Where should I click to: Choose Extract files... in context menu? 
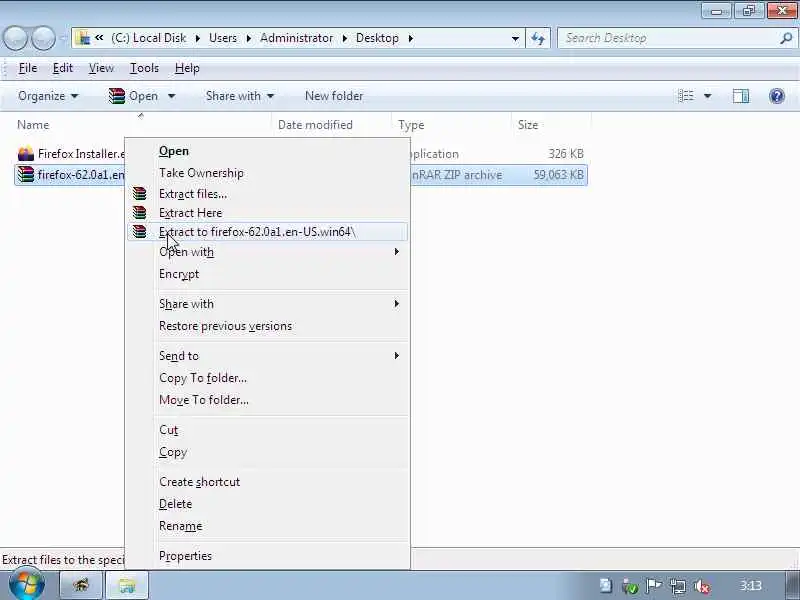[267, 194]
